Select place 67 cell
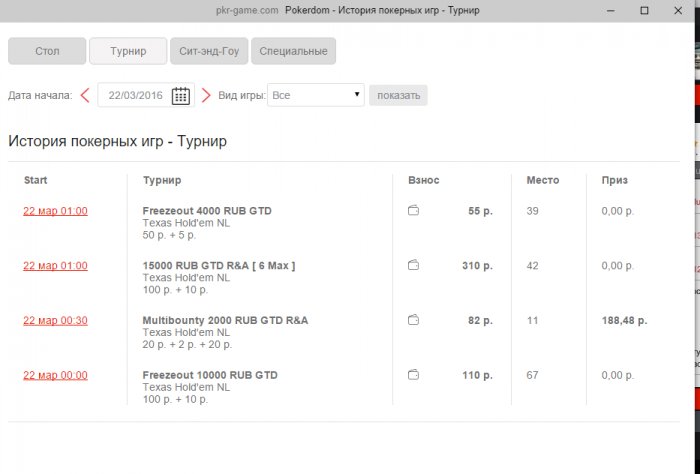The width and height of the screenshot is (700, 474). pyautogui.click(x=532, y=375)
